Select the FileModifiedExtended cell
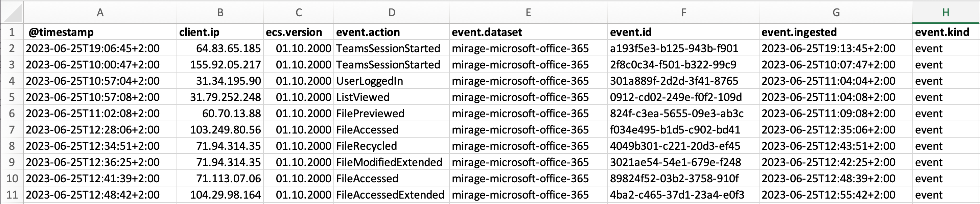Viewport: 980px width, 204px height. tap(392, 162)
